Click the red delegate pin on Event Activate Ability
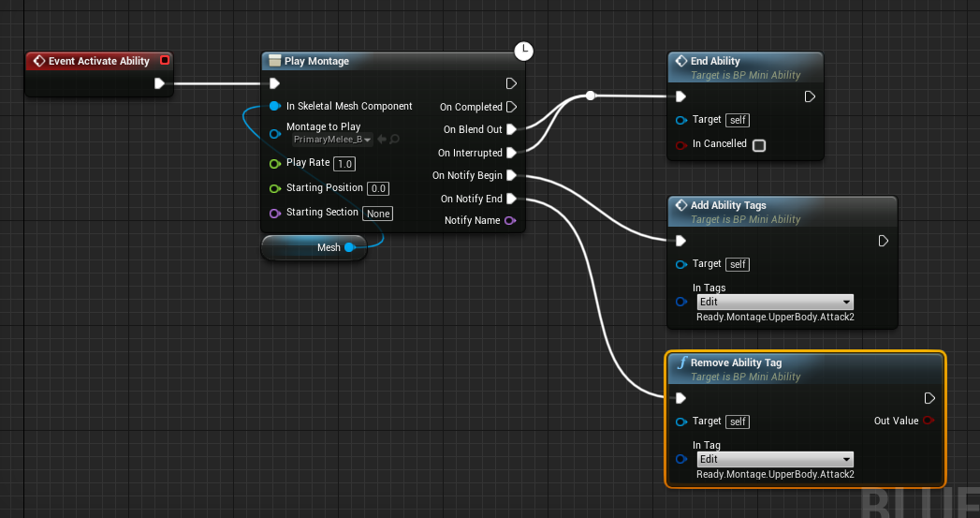This screenshot has height=518, width=980. 165,60
